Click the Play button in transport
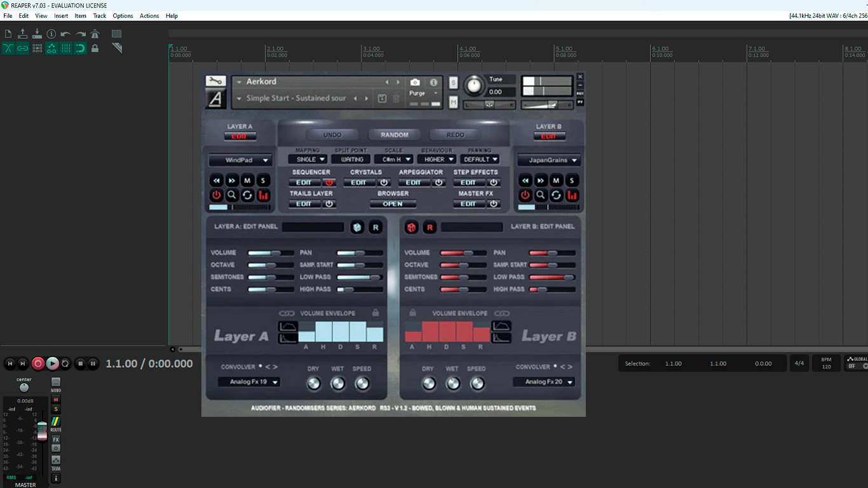 [x=52, y=363]
